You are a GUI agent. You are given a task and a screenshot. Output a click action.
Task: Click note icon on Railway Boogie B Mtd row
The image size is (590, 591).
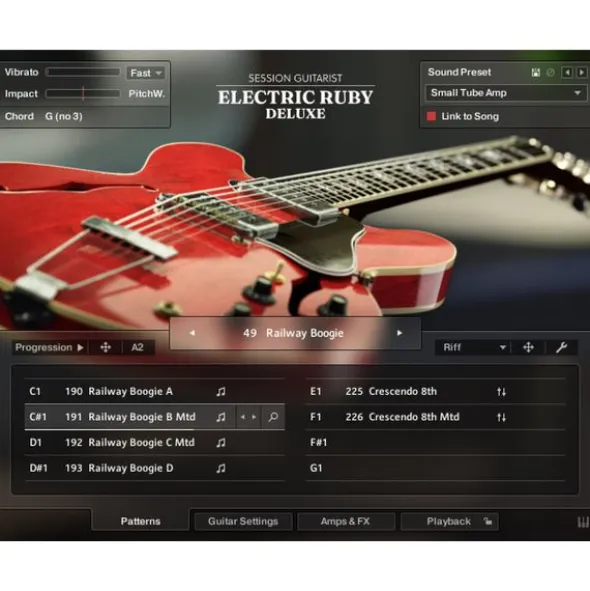click(x=221, y=417)
